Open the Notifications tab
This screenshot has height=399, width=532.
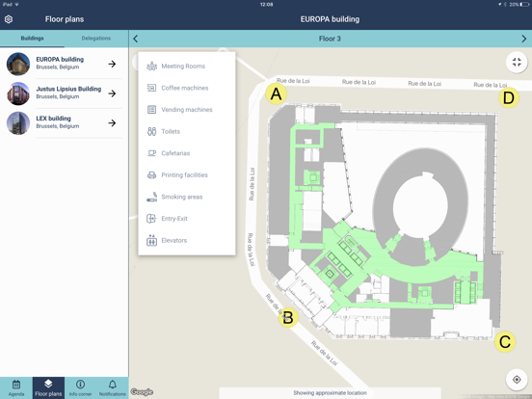(x=113, y=387)
